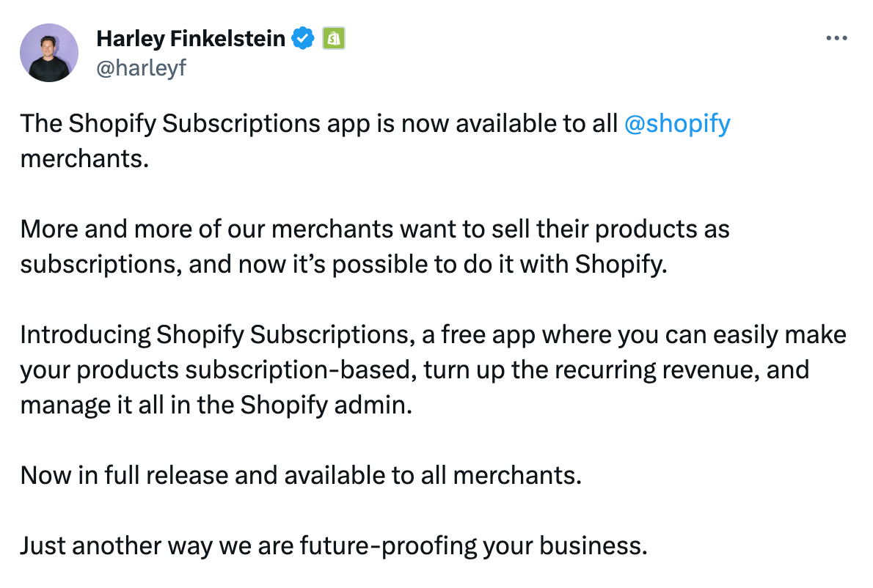Click the words "Just another way we are"
This screenshot has width=873, height=588.
point(157,545)
